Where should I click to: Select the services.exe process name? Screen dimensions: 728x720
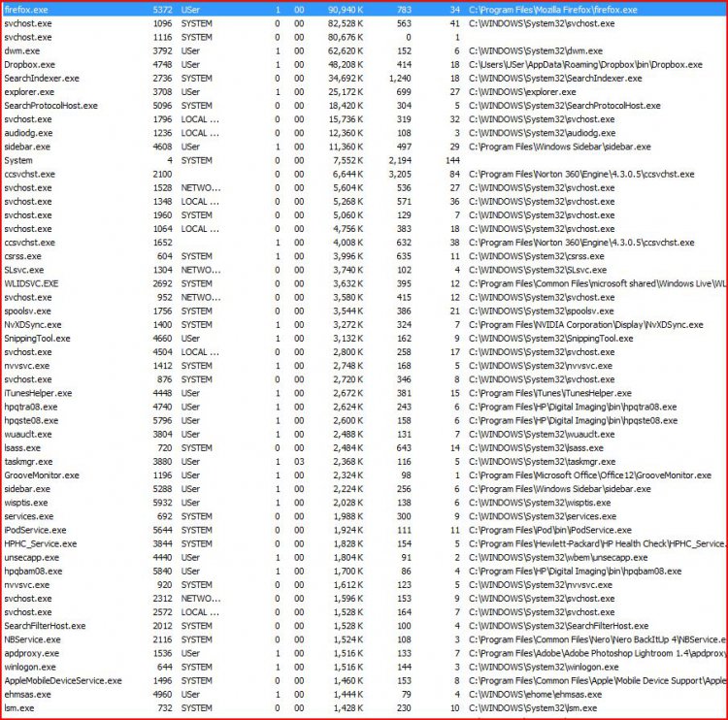pyautogui.click(x=29, y=516)
